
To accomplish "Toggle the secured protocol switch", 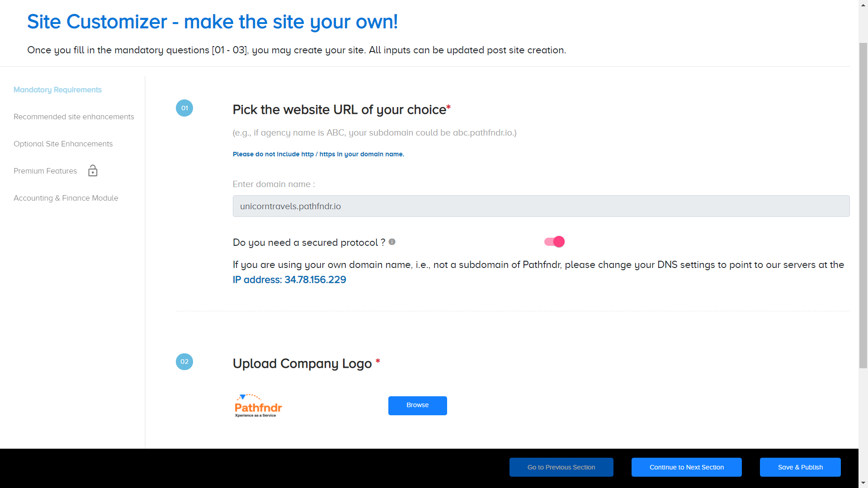I will pyautogui.click(x=554, y=242).
